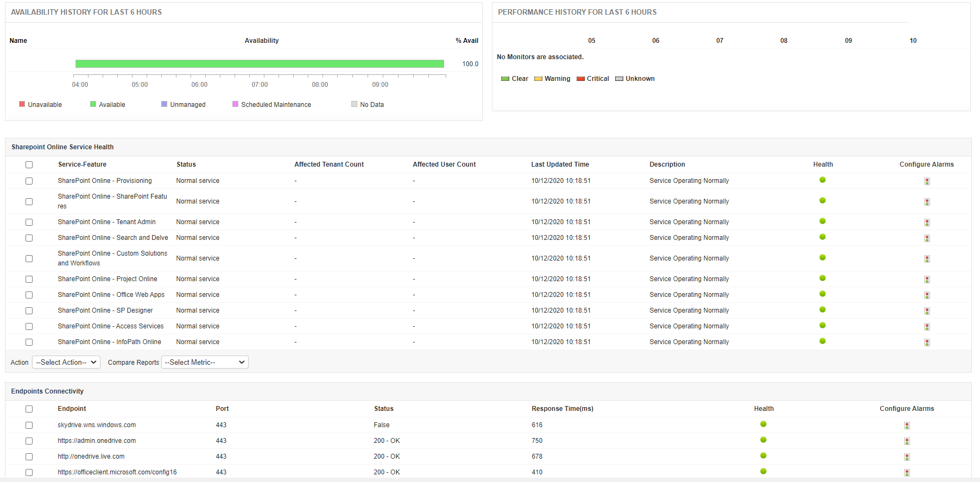Configure alarms for SharePoint Online - Tenant Admin

coord(927,223)
